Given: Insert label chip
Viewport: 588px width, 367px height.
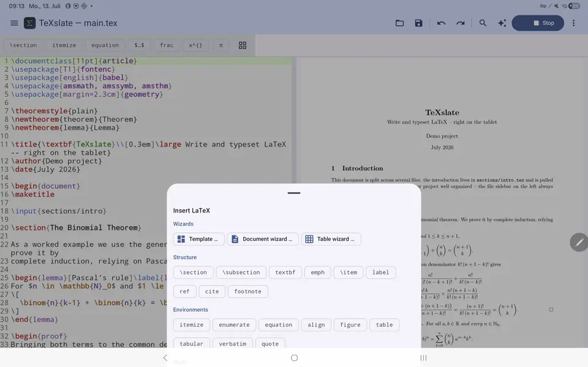Looking at the screenshot, I should tap(380, 273).
